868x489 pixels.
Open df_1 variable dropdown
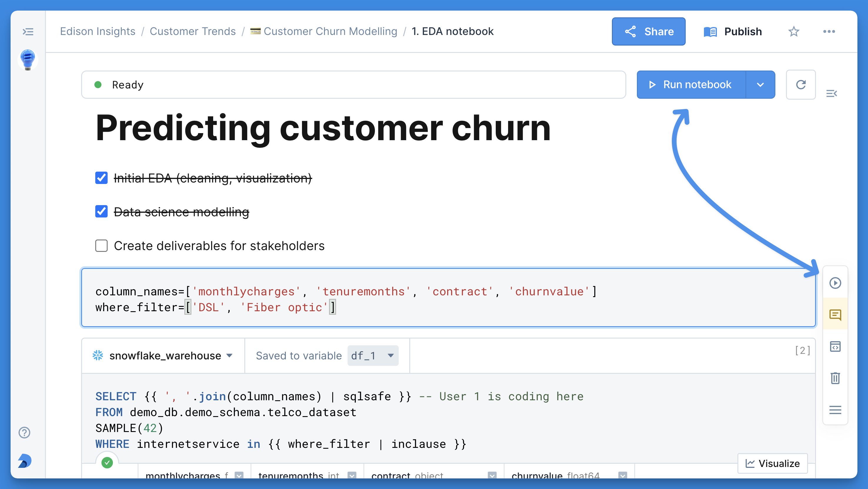(373, 356)
